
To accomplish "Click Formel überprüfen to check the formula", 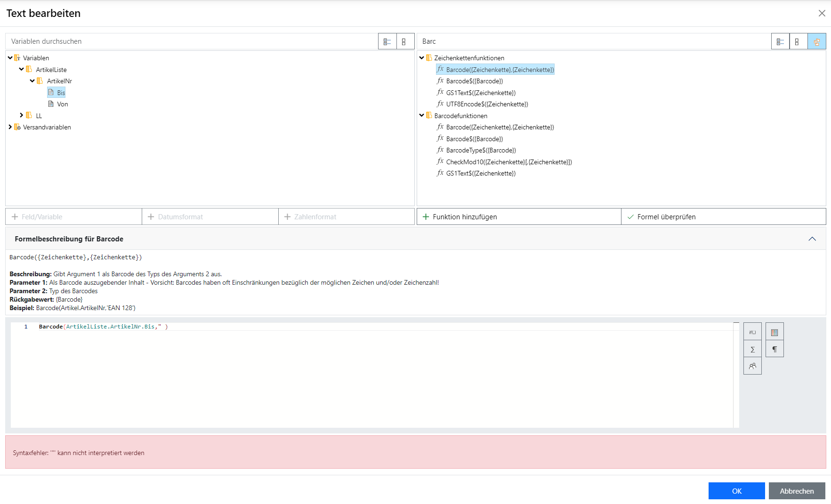I will click(723, 216).
